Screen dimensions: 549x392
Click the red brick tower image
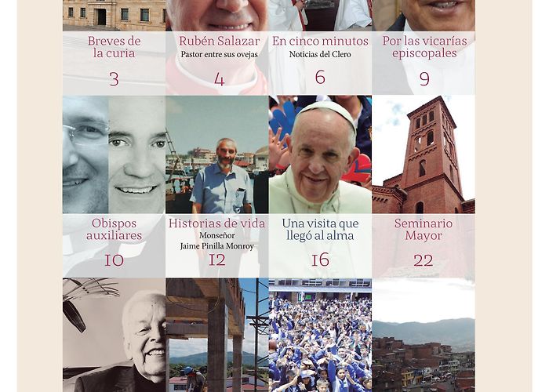pyautogui.click(x=424, y=154)
